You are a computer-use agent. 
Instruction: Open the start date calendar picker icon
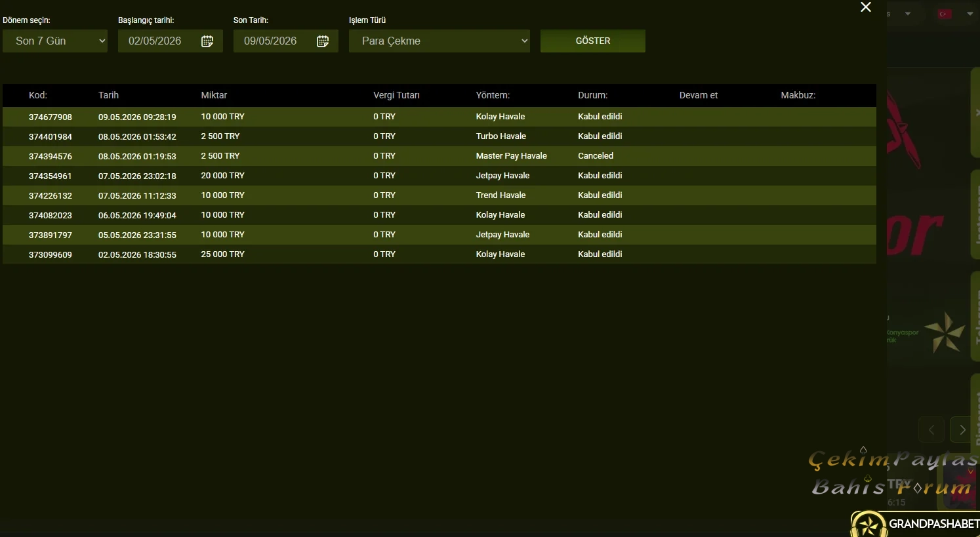point(207,41)
